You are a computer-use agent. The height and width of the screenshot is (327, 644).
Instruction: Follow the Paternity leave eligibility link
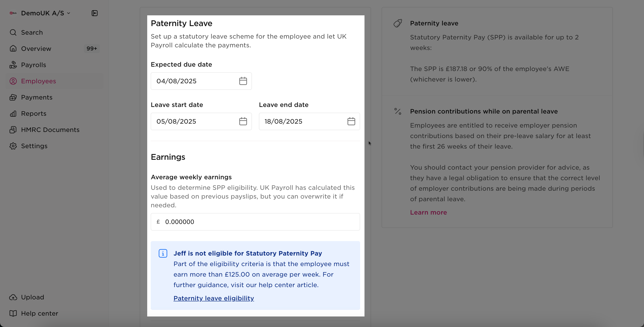pyautogui.click(x=214, y=298)
